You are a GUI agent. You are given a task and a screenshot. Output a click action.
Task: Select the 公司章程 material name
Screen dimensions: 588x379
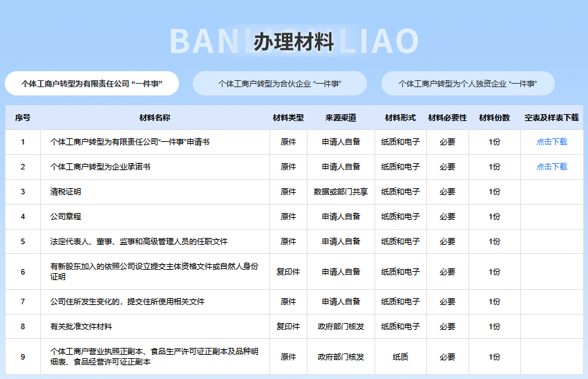[x=66, y=216]
